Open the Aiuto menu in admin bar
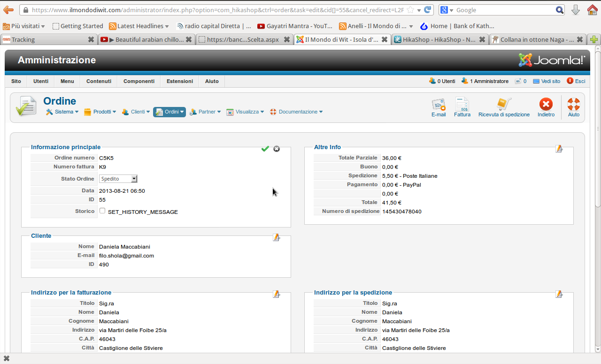 point(212,81)
